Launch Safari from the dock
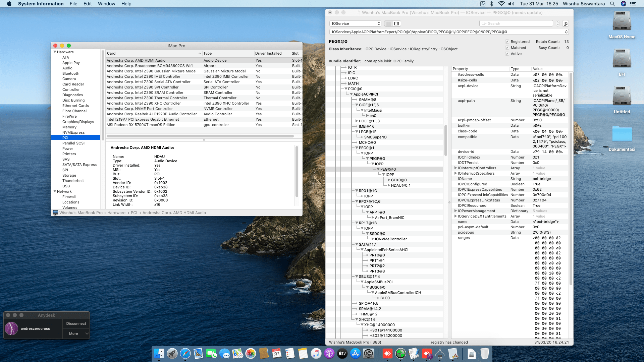 (x=185, y=353)
